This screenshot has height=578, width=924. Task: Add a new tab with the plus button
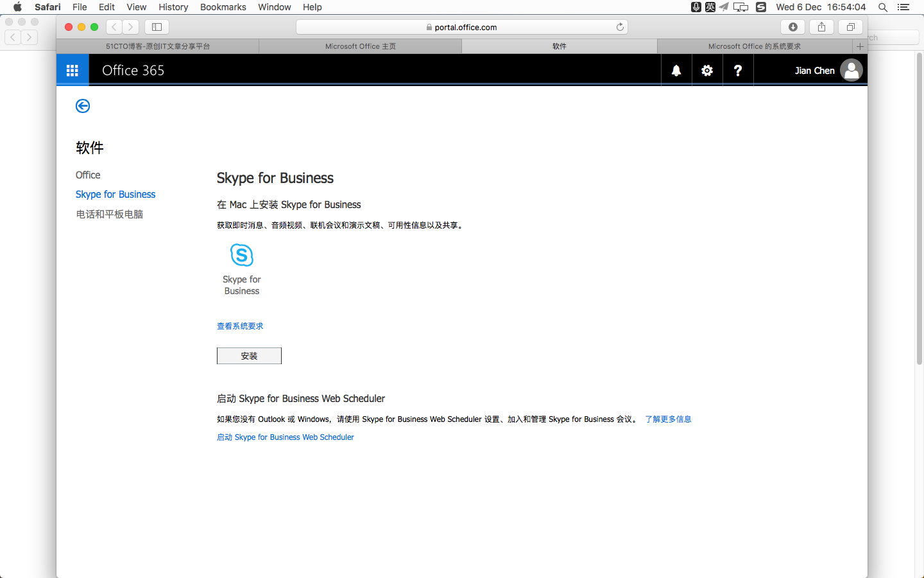click(860, 46)
